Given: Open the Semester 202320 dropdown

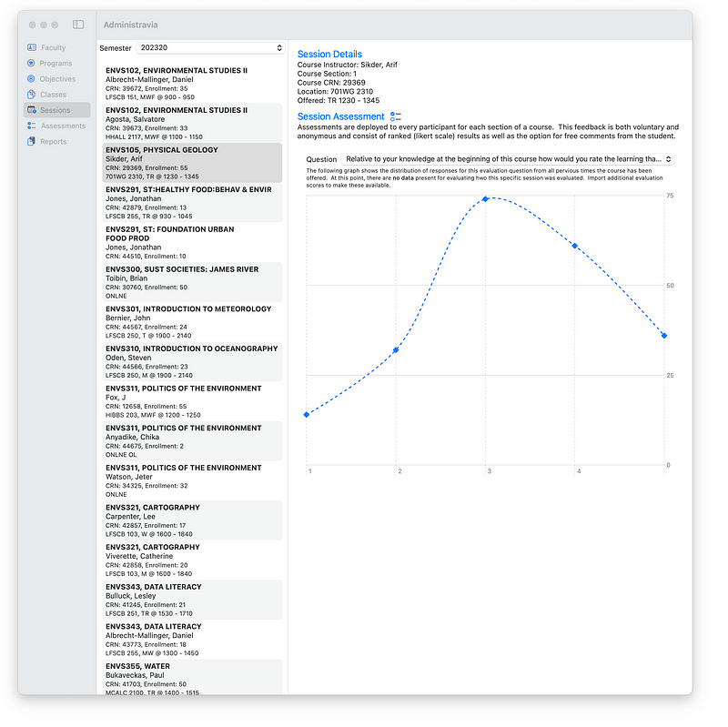Looking at the screenshot, I should (x=210, y=48).
